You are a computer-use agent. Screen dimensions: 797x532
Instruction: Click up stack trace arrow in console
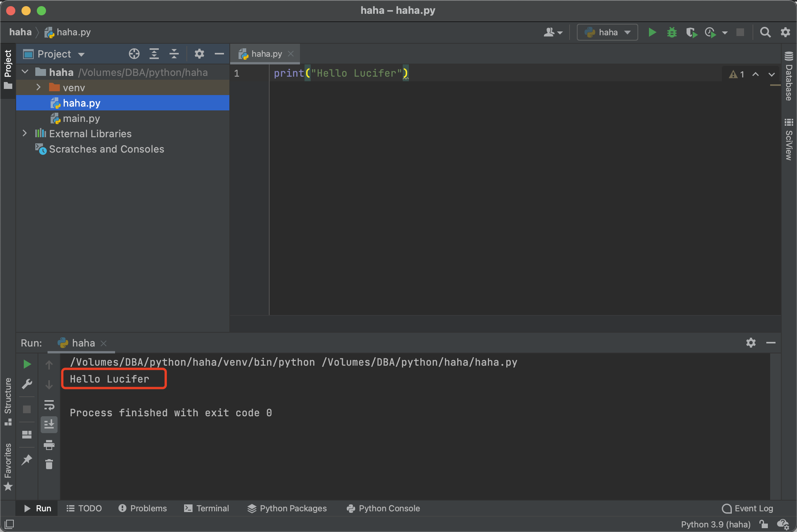pyautogui.click(x=49, y=364)
